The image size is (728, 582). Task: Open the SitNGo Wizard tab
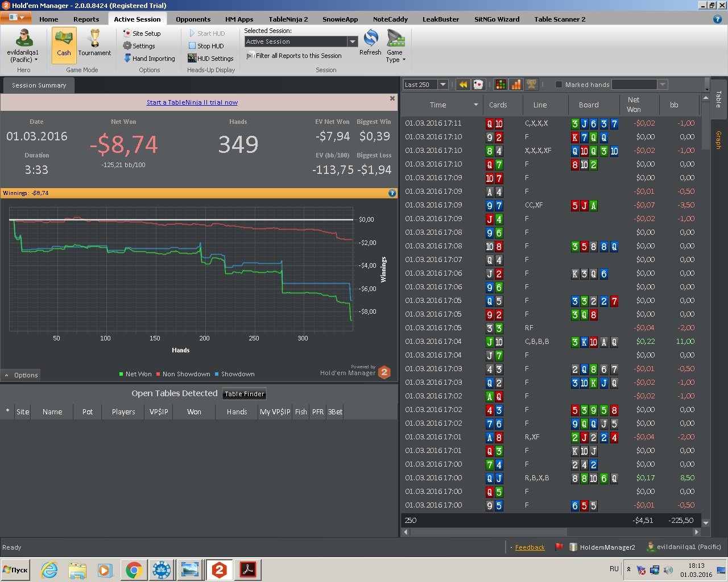click(497, 19)
